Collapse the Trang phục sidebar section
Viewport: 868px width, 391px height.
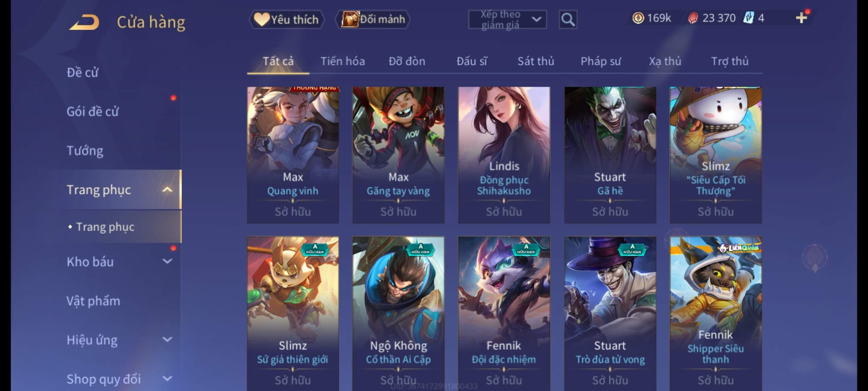[167, 189]
